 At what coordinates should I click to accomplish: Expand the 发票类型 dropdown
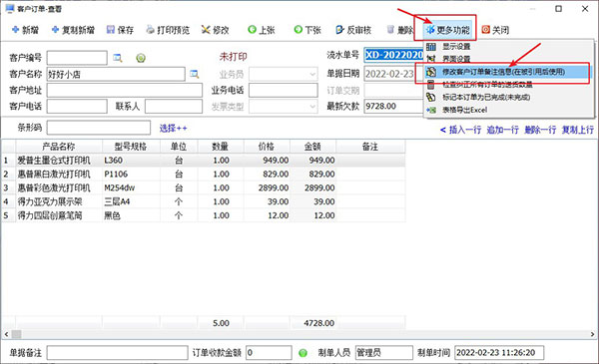312,107
